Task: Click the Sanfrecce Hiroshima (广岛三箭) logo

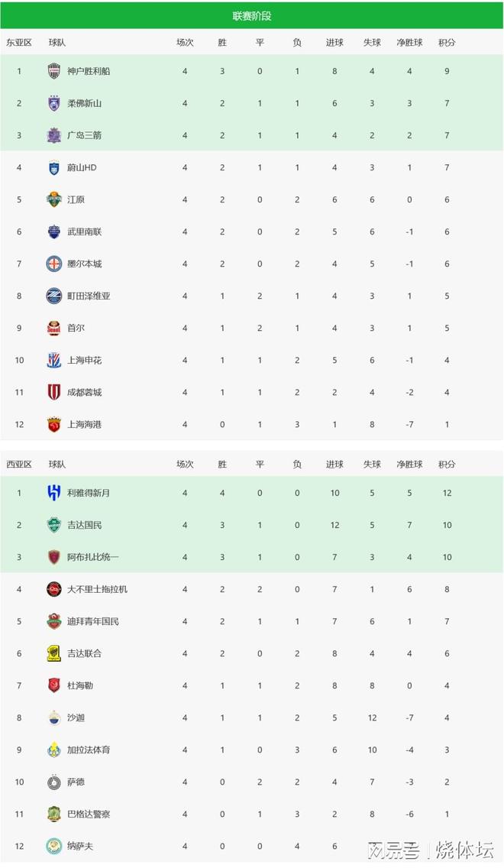Action: [x=54, y=135]
